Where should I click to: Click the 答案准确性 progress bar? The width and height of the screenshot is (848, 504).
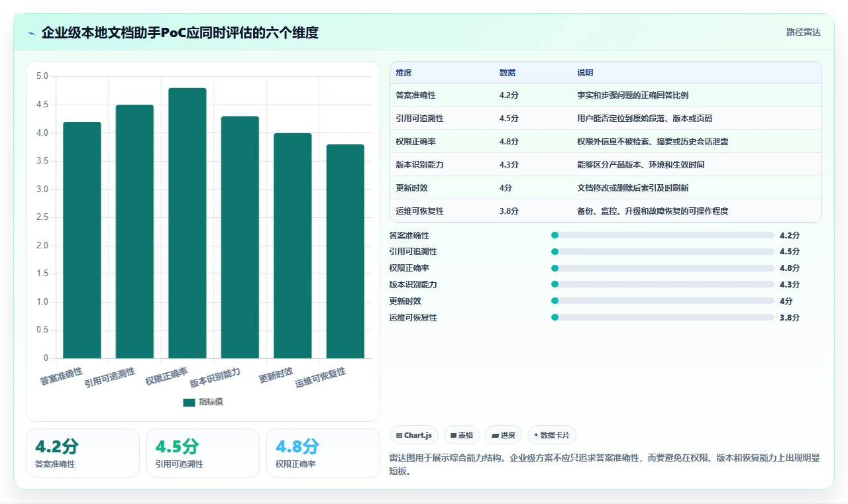[x=662, y=235]
